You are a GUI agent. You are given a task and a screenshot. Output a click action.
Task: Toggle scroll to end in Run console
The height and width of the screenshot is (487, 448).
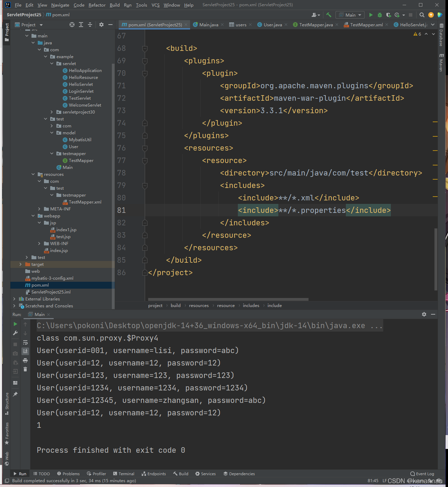pos(25,351)
